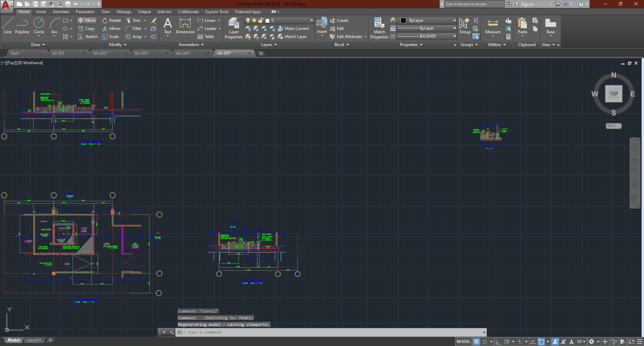
Task: Expand the Draw panel flyout
Action: tap(38, 45)
